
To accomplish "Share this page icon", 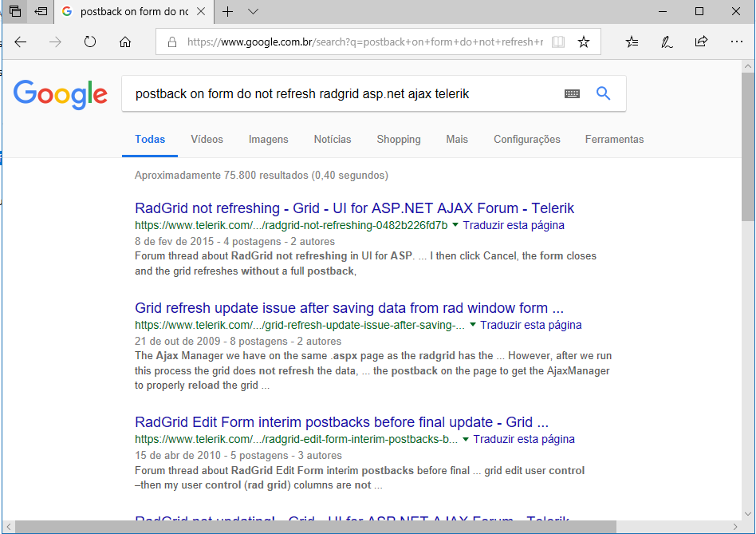I will [701, 42].
